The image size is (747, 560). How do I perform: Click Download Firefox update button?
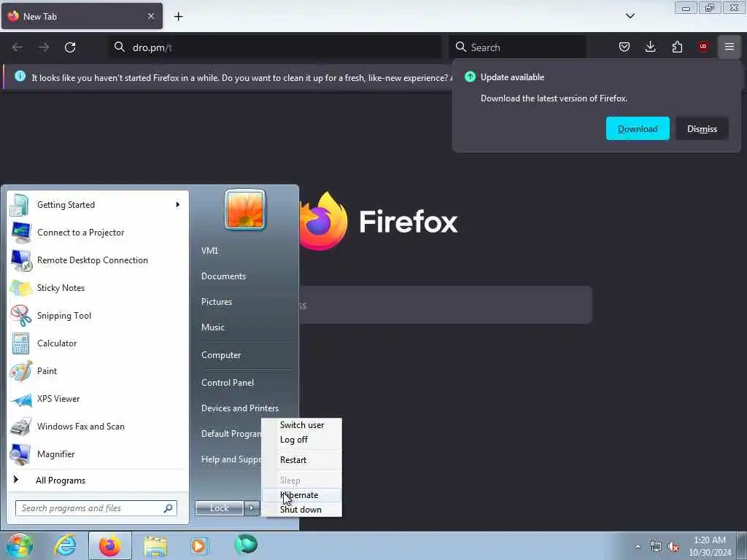[638, 128]
